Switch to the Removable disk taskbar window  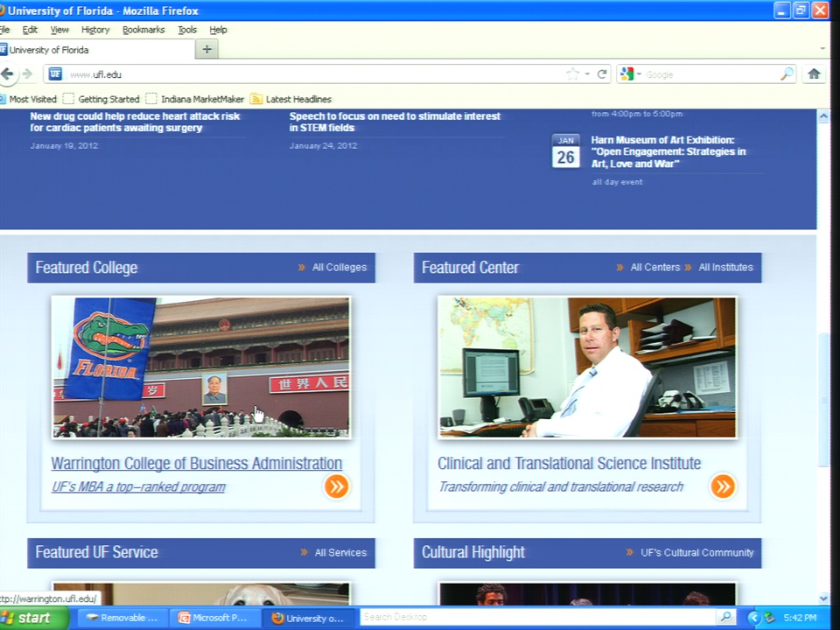click(122, 618)
